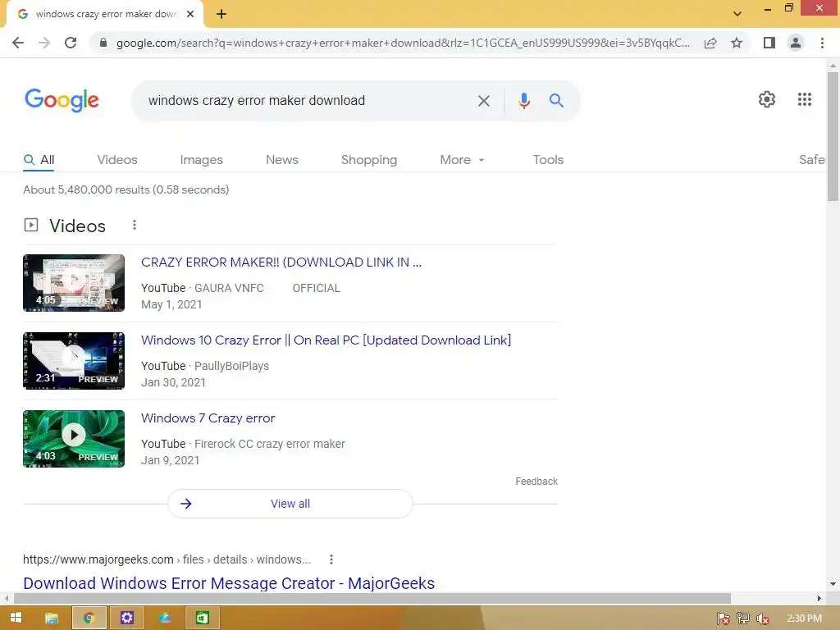Click the share page icon in address bar
Screen dimensions: 840x630
coord(710,43)
